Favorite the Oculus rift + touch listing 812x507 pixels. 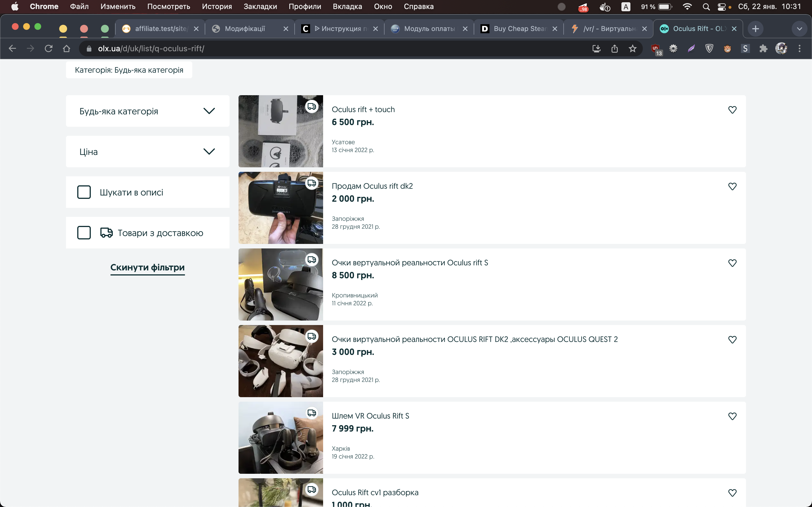pyautogui.click(x=732, y=110)
